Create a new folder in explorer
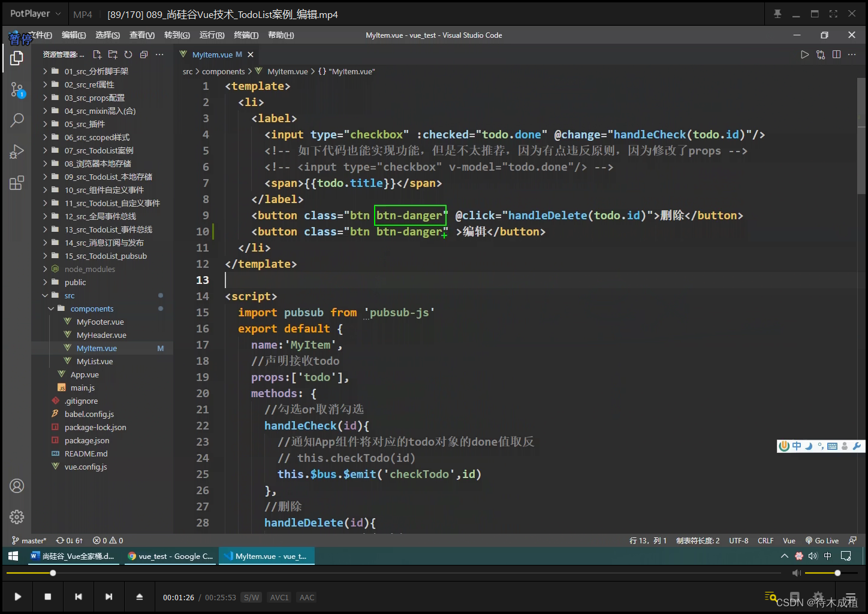The width and height of the screenshot is (868, 614). click(x=113, y=55)
